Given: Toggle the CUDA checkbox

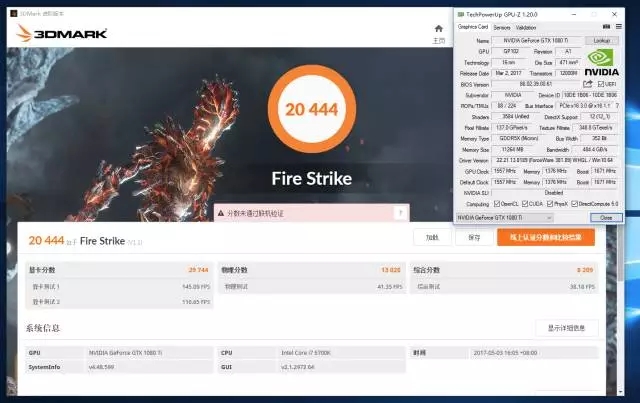Looking at the screenshot, I should coord(525,203).
